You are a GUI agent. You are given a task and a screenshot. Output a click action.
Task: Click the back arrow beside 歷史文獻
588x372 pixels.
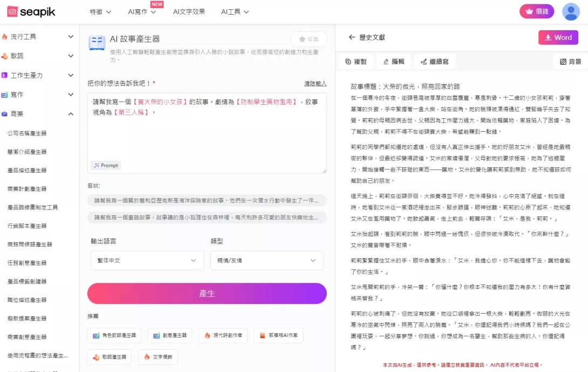click(x=352, y=37)
